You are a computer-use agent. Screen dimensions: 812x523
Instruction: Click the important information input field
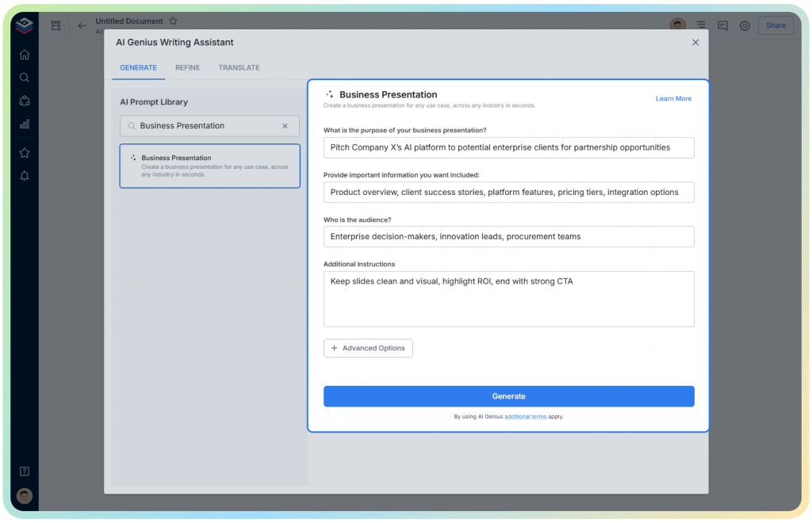click(508, 192)
